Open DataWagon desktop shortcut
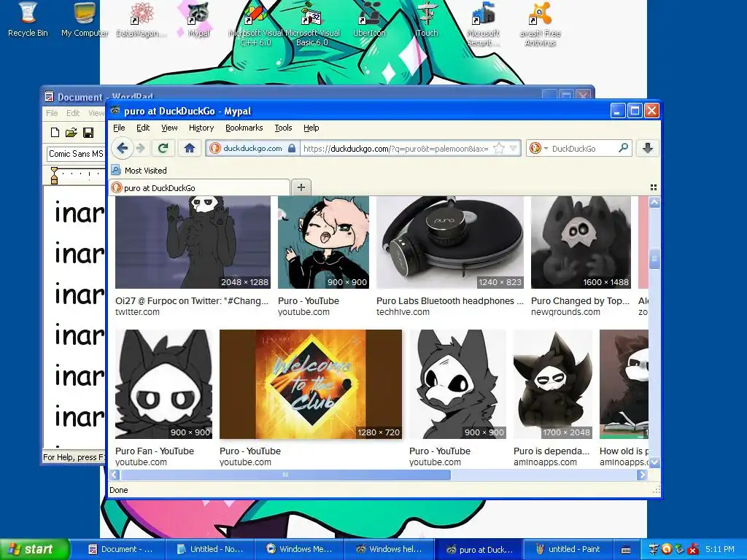The height and width of the screenshot is (560, 747). pyautogui.click(x=142, y=20)
